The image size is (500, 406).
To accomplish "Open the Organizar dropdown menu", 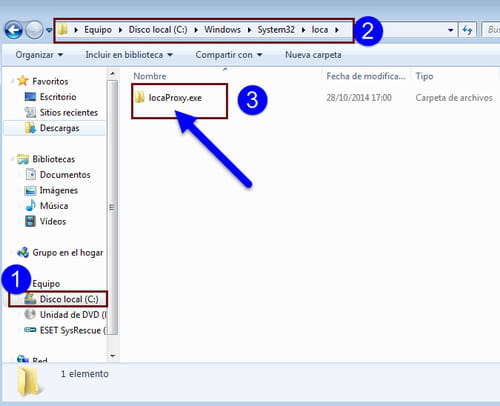I will pos(39,55).
